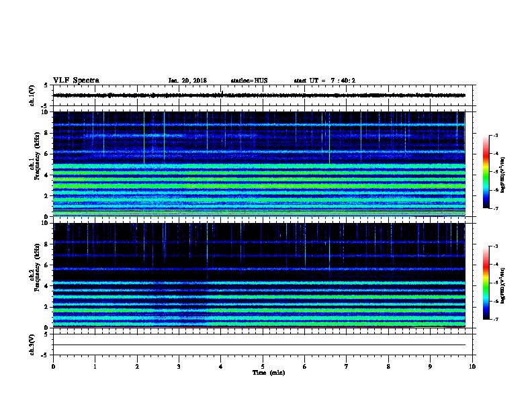Click the ch.1 "Frequency (kHz)" axis label
Screen dimensions: 532x411
[37, 156]
